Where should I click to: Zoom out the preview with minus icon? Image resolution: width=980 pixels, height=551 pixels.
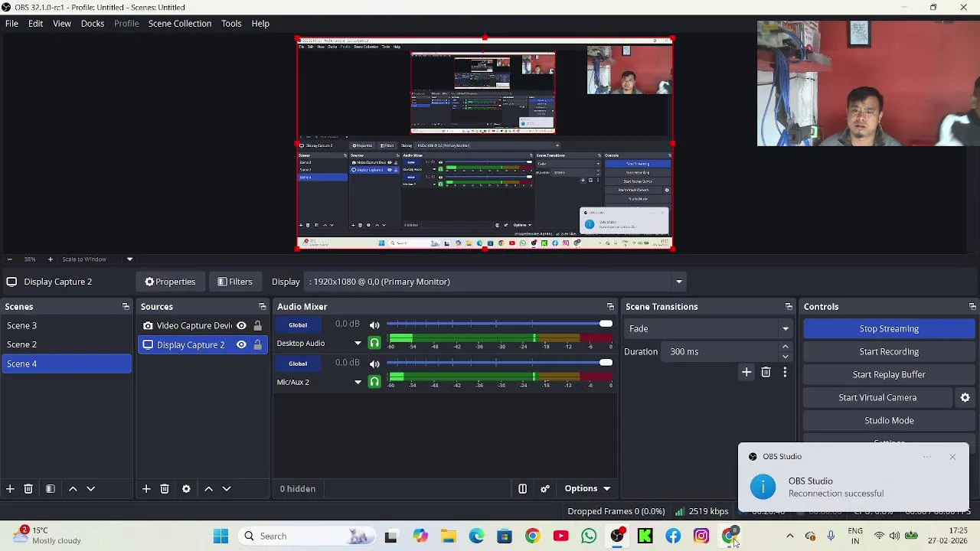(x=9, y=259)
